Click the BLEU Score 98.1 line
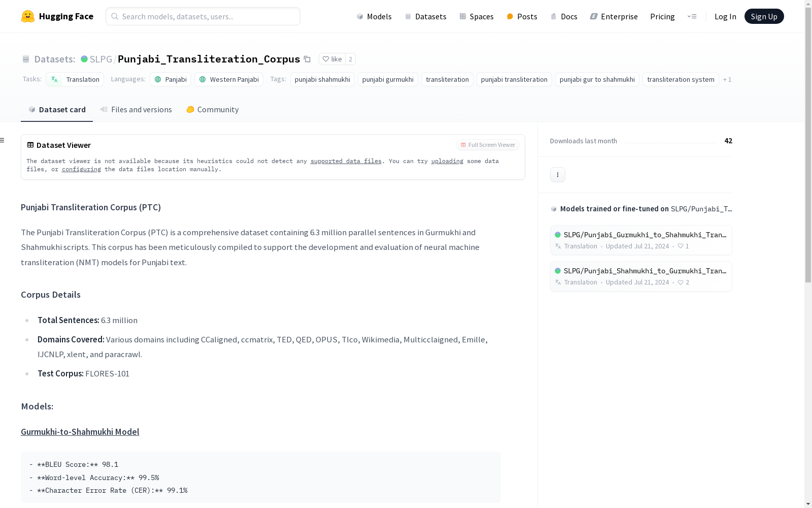812x508 pixels. tap(74, 464)
